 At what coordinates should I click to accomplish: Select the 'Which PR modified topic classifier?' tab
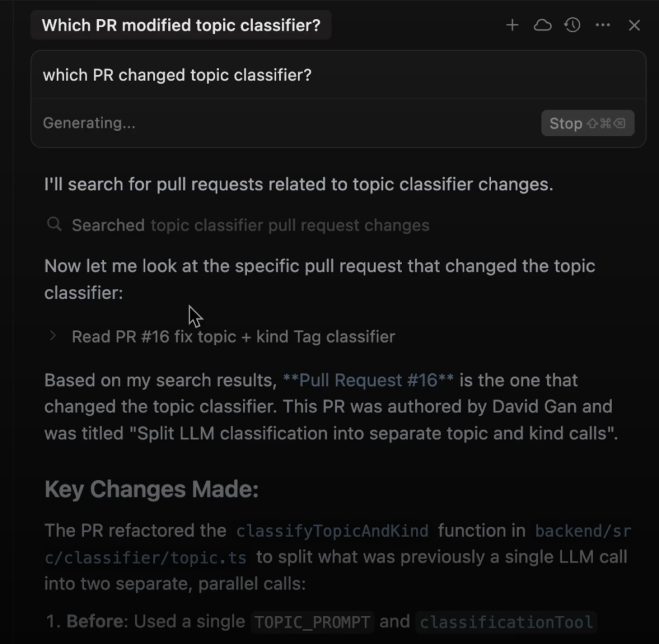(181, 26)
